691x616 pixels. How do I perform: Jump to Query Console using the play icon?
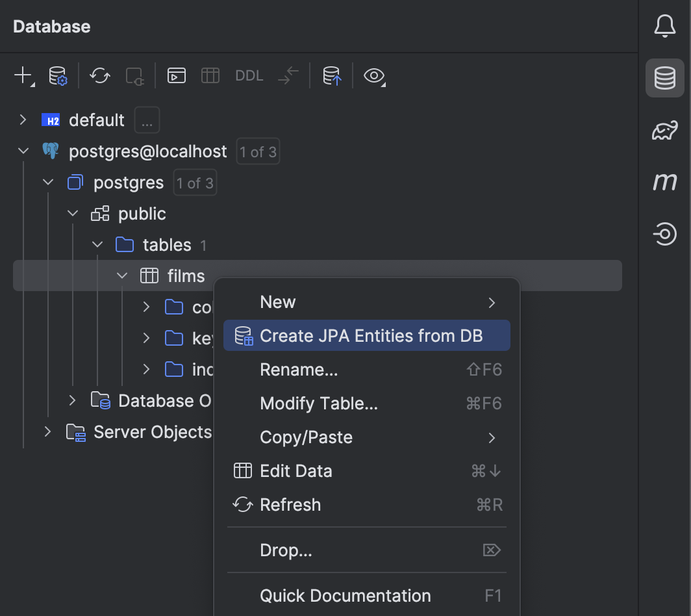(175, 75)
